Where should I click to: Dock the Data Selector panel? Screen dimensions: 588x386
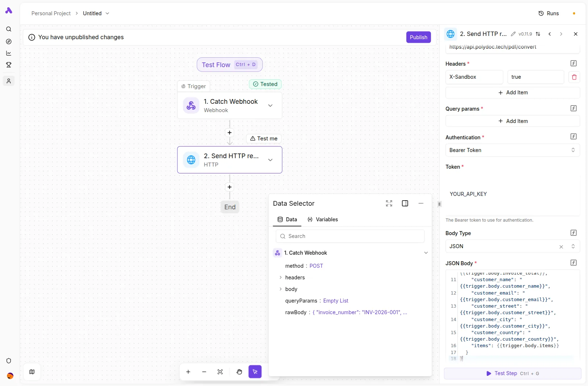tap(405, 204)
